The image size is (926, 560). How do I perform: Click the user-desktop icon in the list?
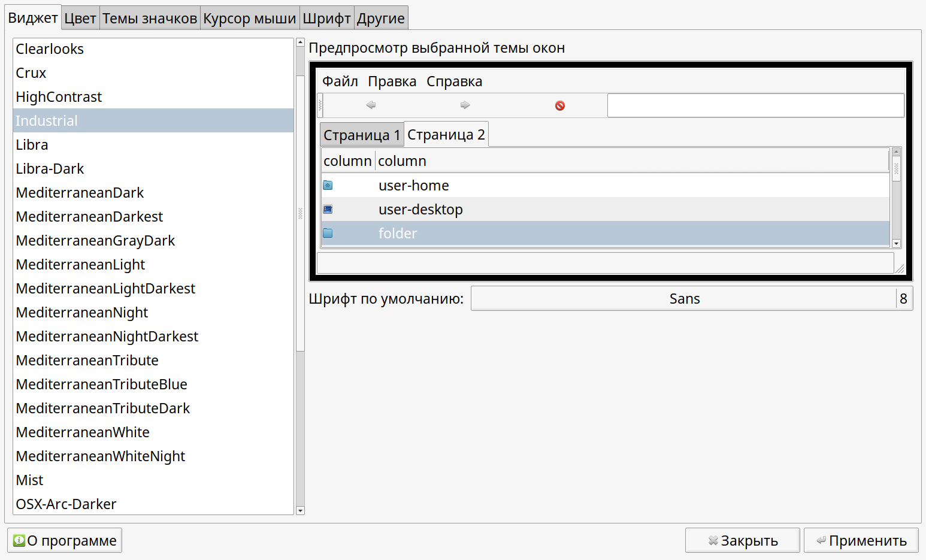click(x=328, y=210)
